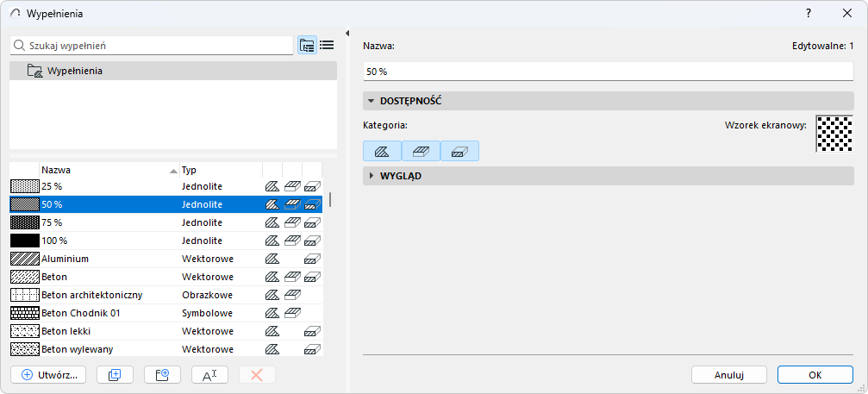The image size is (868, 394).
Task: Sort the list by the Typ column header
Action: point(221,171)
